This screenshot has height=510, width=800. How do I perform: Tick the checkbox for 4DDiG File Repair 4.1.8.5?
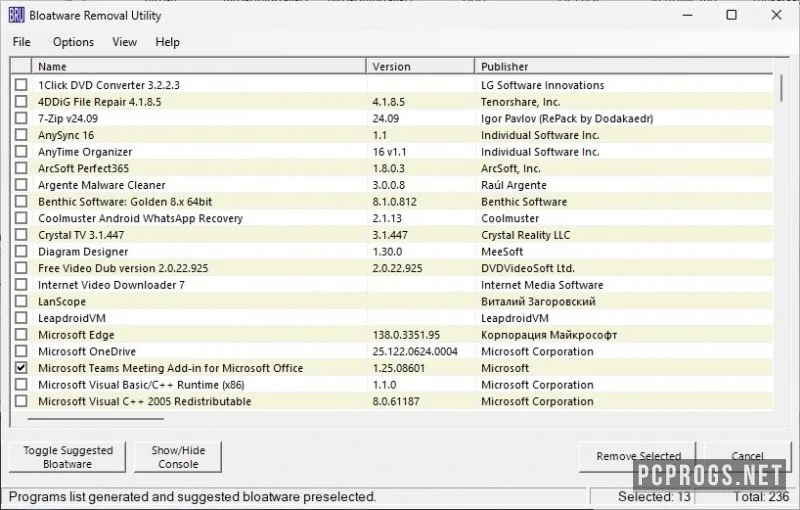coord(21,101)
